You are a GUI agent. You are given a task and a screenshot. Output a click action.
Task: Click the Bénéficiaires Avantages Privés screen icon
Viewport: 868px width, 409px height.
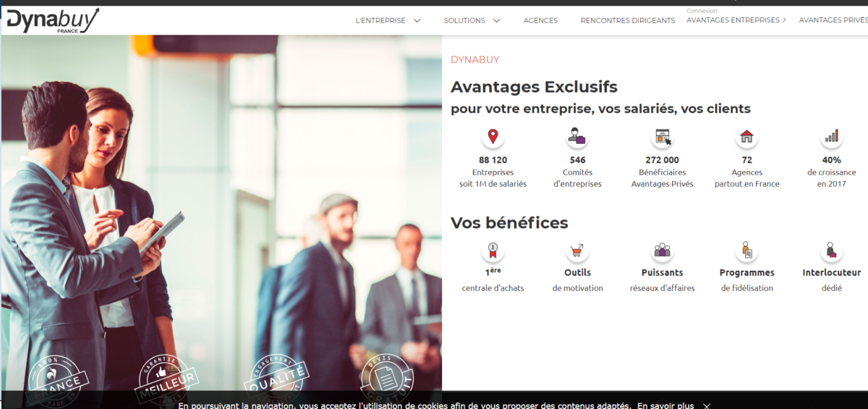662,136
